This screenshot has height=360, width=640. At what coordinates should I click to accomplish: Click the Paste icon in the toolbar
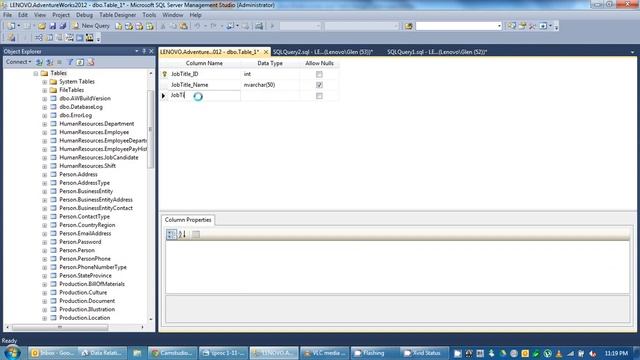(184, 26)
